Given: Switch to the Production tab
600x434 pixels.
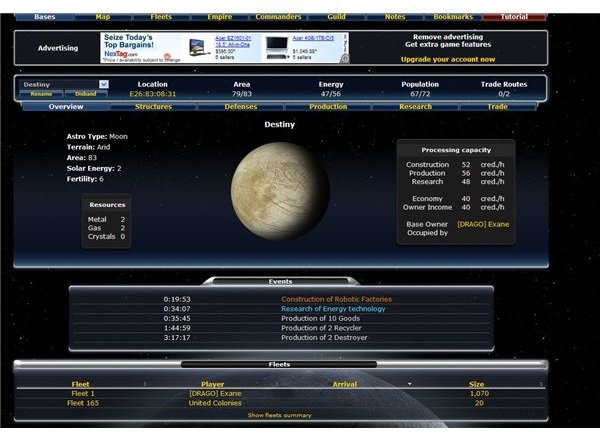Looking at the screenshot, I should coord(328,107).
